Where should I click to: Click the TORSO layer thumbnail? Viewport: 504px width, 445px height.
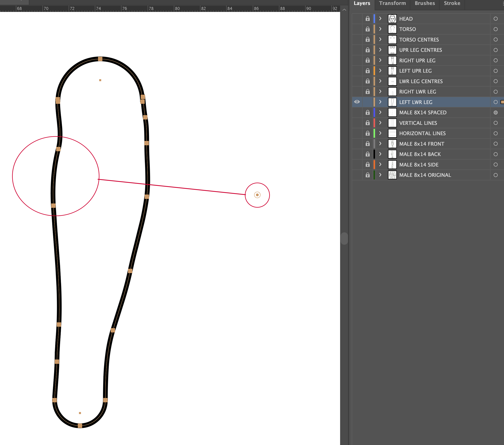(392, 29)
